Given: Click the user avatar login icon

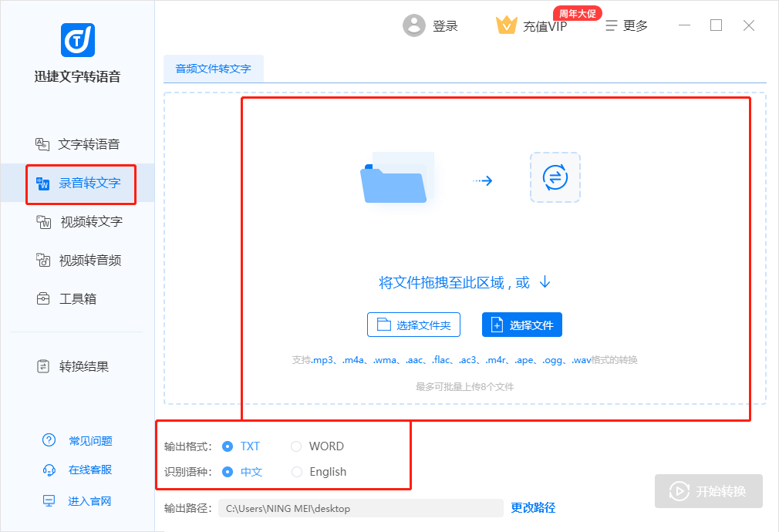Looking at the screenshot, I should [414, 25].
